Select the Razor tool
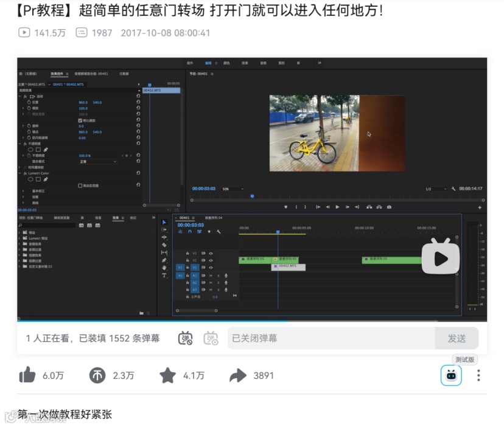The width and height of the screenshot is (504, 427). pyautogui.click(x=164, y=245)
